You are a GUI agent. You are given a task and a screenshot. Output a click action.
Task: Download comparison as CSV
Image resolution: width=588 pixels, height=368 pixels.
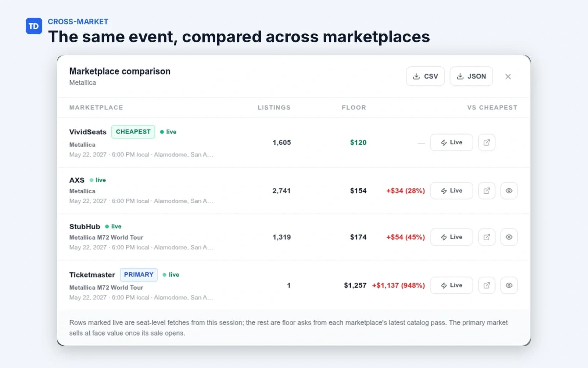pyautogui.click(x=425, y=76)
